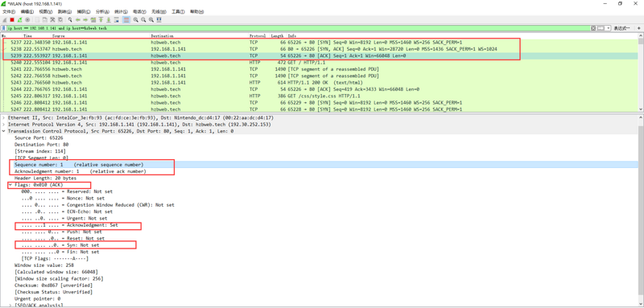644x308 pixels.
Task: Open the filter bookmark icon at filter start
Action: (4, 28)
